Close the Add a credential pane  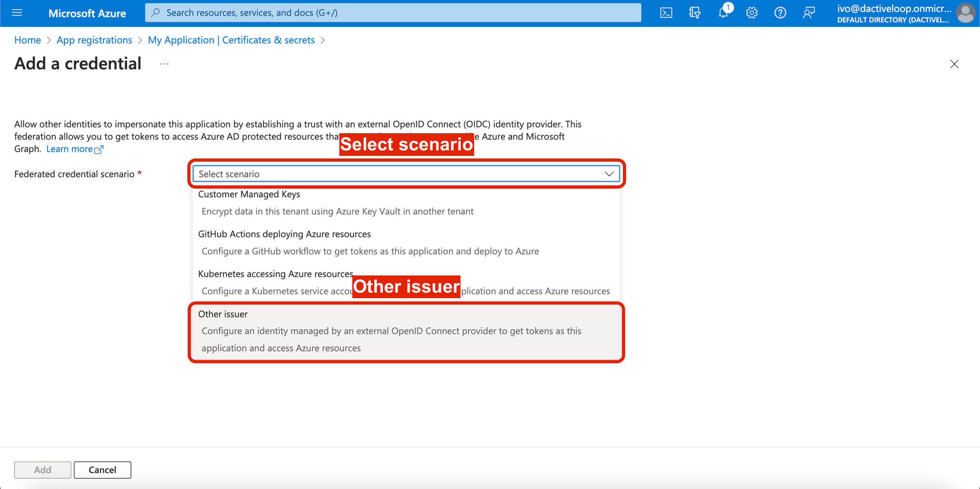click(954, 64)
